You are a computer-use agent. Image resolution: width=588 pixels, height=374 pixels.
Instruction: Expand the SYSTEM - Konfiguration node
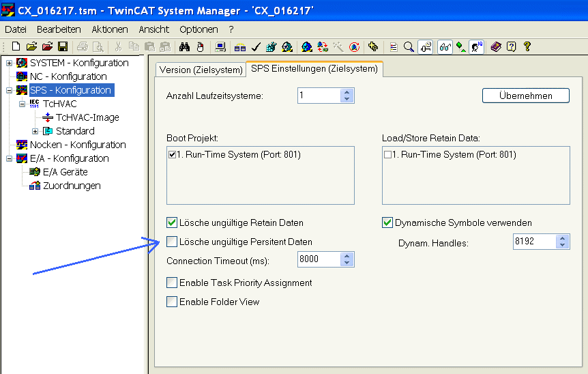click(9, 63)
